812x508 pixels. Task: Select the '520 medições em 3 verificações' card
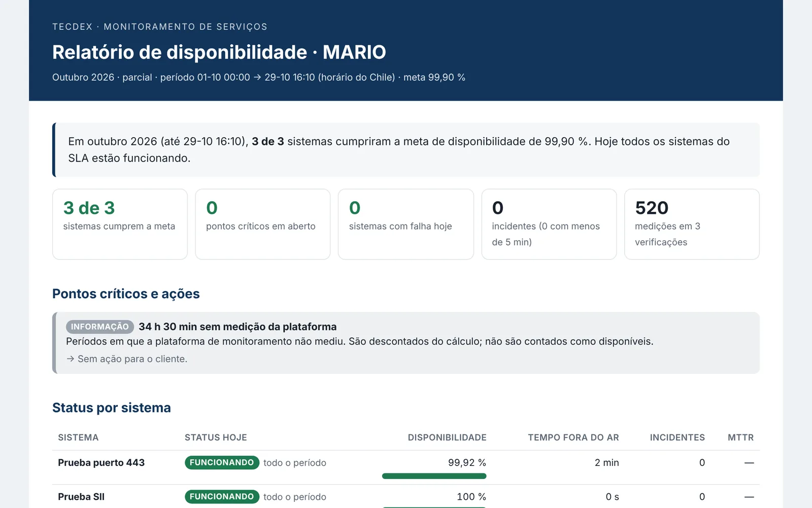(692, 224)
